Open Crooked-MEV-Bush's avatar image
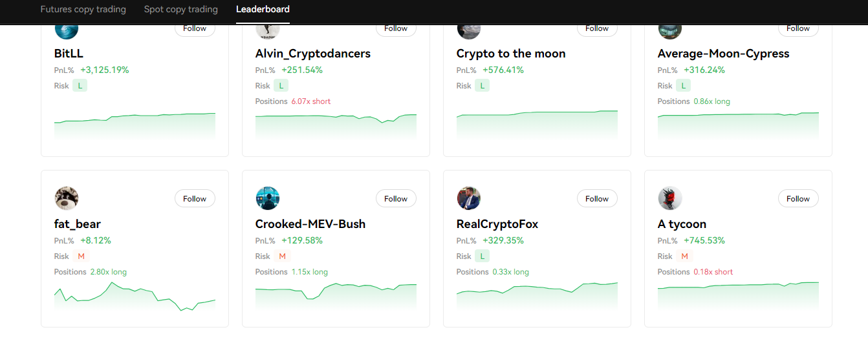868x363 pixels. pos(268,198)
